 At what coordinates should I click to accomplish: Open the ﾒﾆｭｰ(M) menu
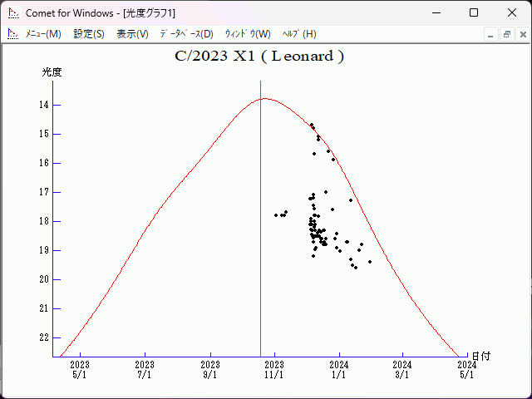click(x=43, y=34)
